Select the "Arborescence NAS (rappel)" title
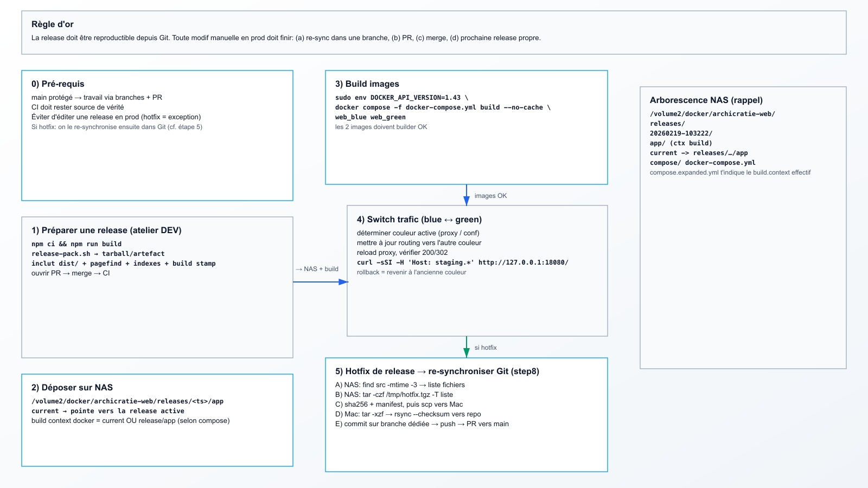Image resolution: width=868 pixels, height=488 pixels. click(706, 100)
